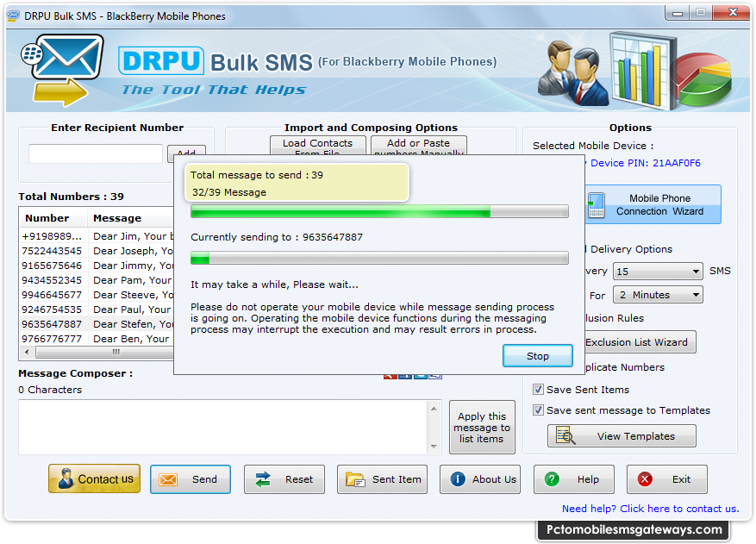The image size is (756, 544).
Task: Click the Device PIN: 21AAF0F6 text
Action: pyautogui.click(x=645, y=163)
